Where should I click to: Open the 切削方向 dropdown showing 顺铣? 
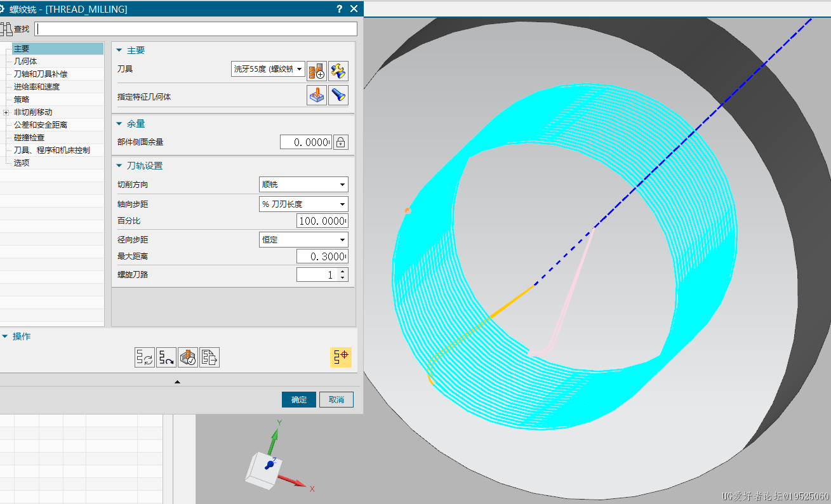[303, 185]
